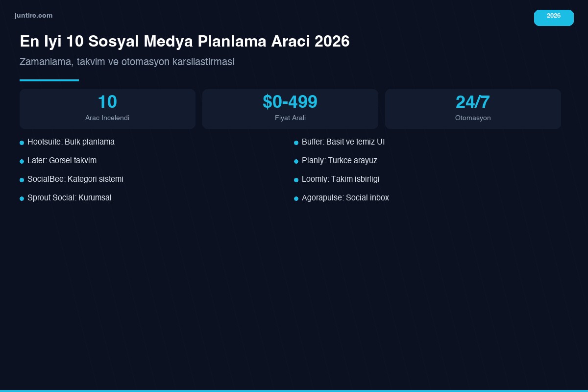The width and height of the screenshot is (588, 392).
Task: Click the bullet icon beside Later
Action: pos(22,162)
